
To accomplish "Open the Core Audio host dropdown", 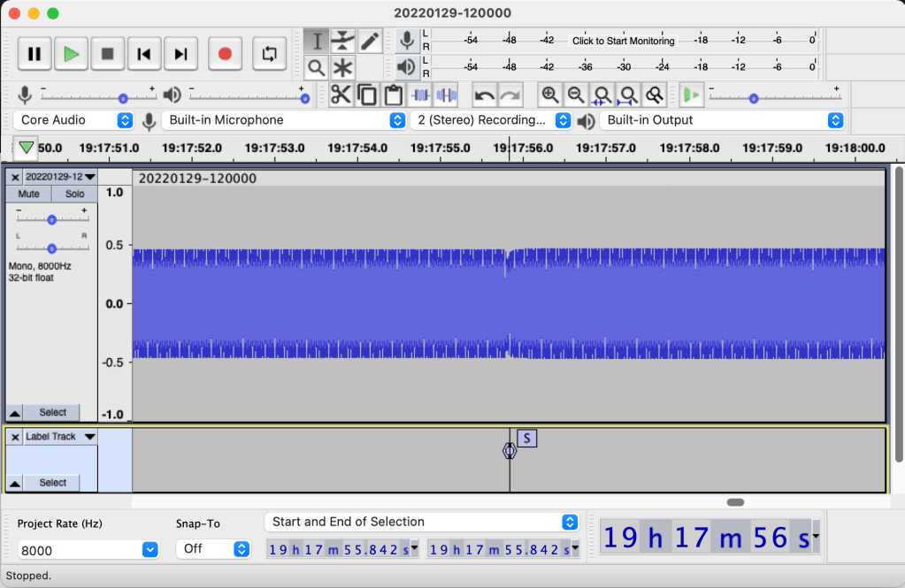I will point(74,120).
